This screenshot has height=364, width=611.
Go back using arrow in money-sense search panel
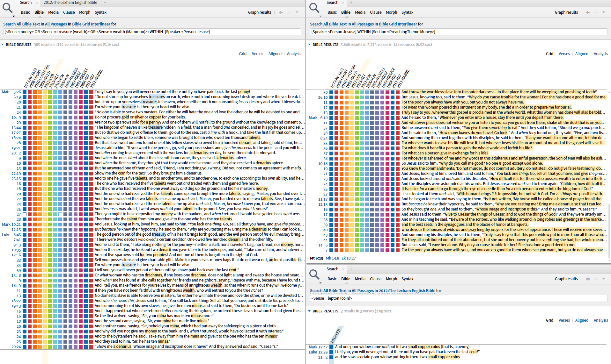coord(281,12)
